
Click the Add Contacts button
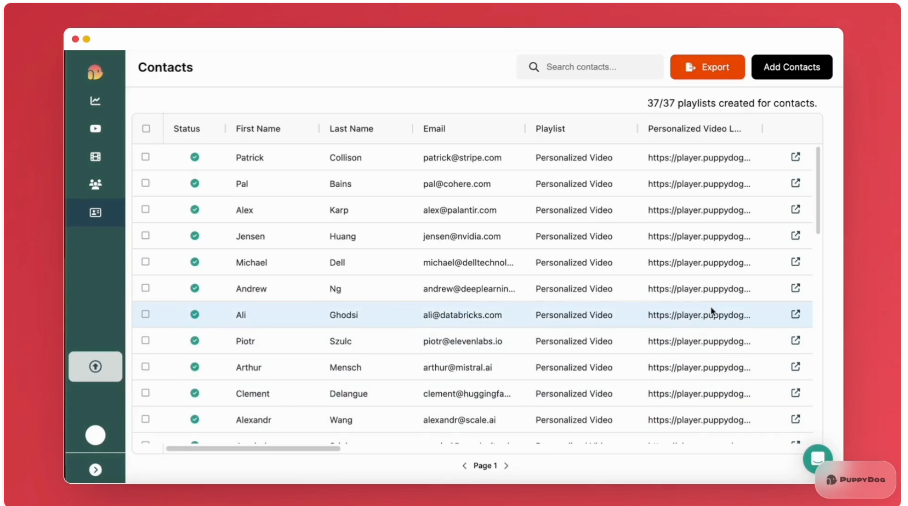click(792, 67)
